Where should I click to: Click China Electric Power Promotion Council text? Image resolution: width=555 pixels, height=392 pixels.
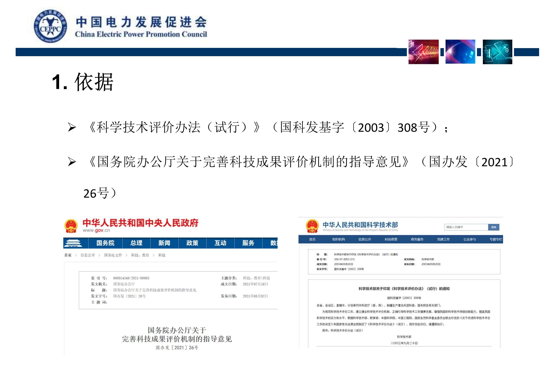[x=141, y=34]
